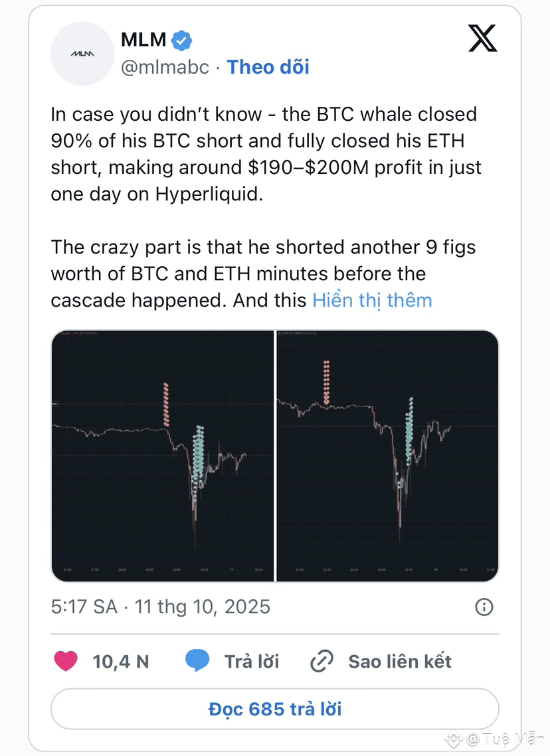Click the blue reply bubble icon
Image resolution: width=550 pixels, height=756 pixels.
tap(197, 661)
